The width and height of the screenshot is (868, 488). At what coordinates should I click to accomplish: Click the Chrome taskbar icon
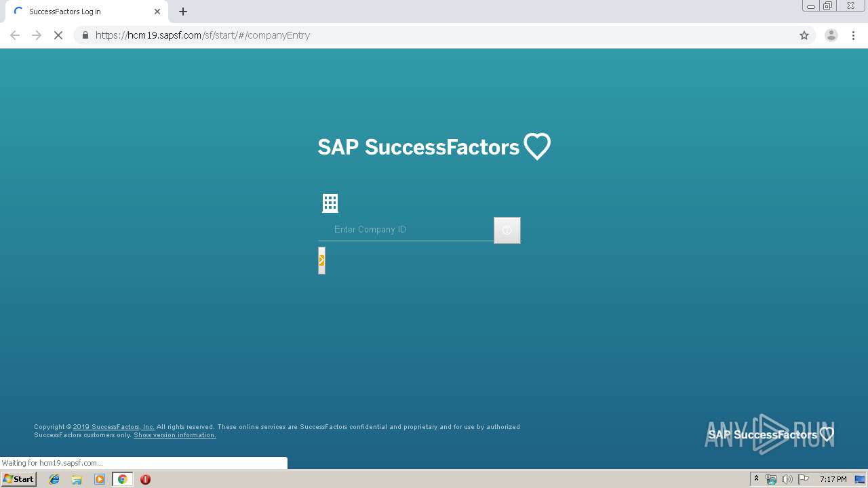coord(123,479)
